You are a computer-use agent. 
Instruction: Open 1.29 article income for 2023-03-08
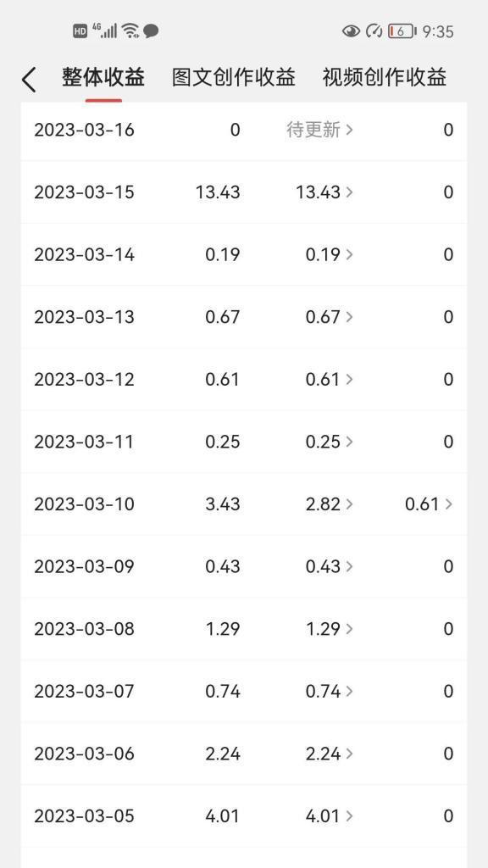pyautogui.click(x=330, y=629)
